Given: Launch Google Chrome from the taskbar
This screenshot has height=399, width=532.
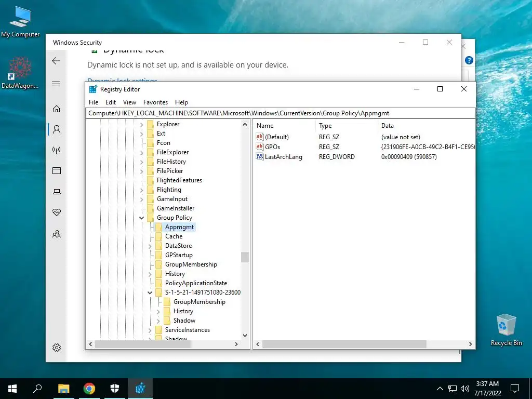Looking at the screenshot, I should [x=89, y=389].
